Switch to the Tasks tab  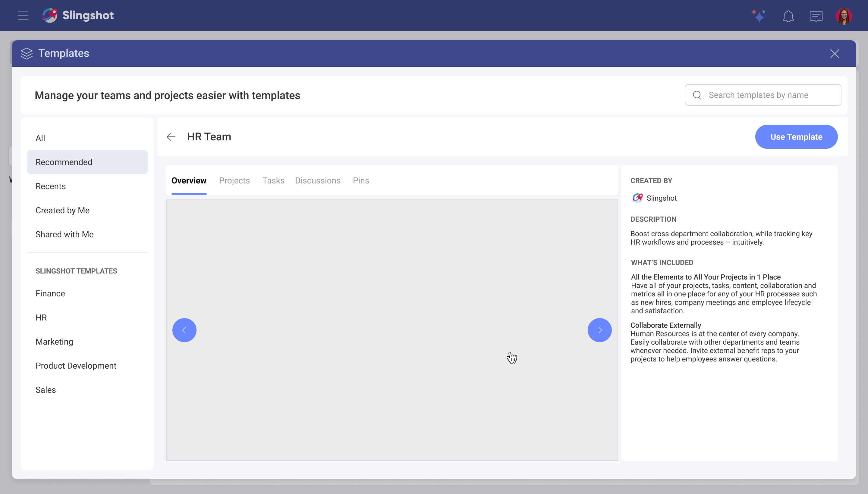point(273,180)
